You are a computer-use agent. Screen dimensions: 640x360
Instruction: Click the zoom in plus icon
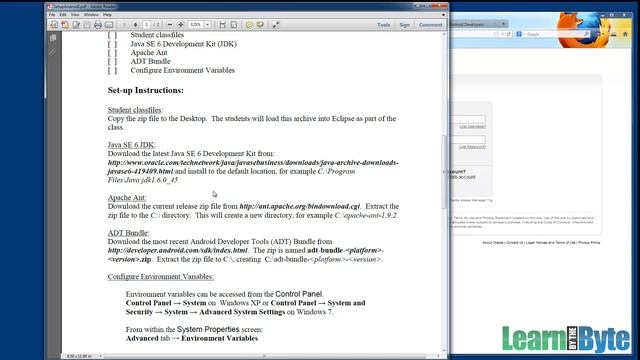tap(180, 25)
